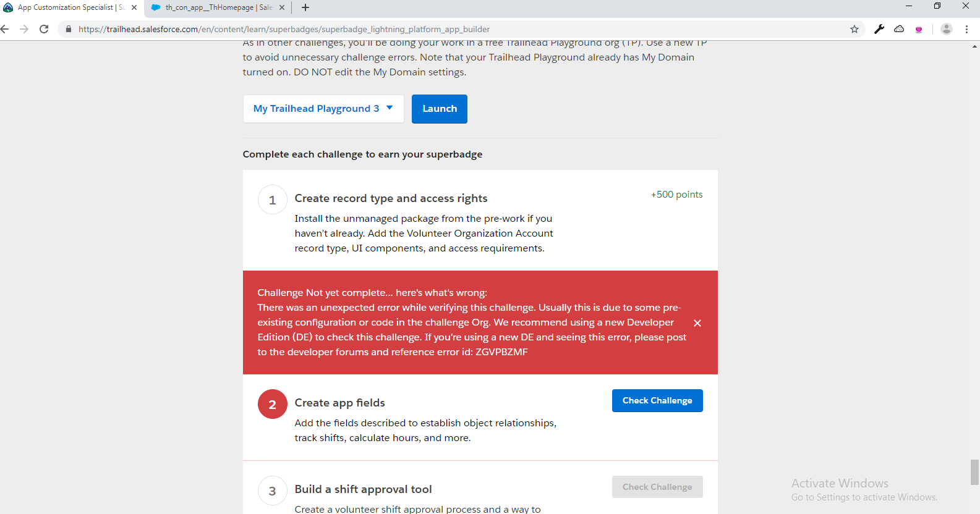Bookmark this page with the star
Viewport: 980px width, 514px height.
click(x=854, y=29)
